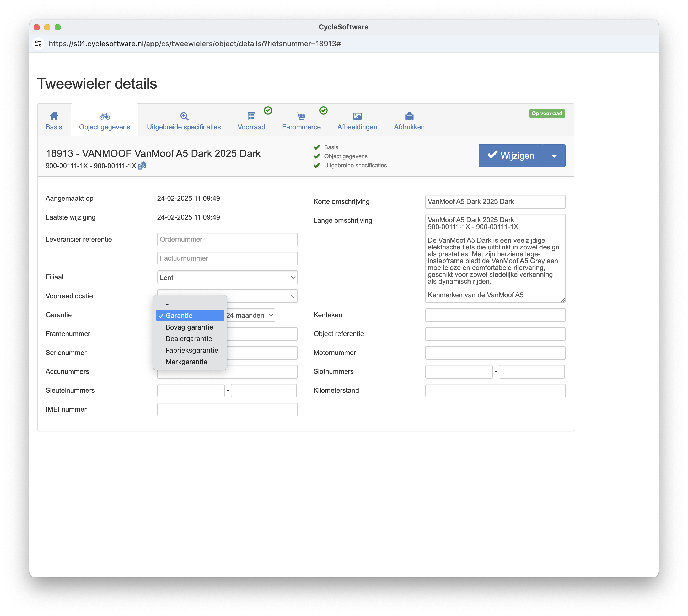Click the green checkmark badge on Voorraad

pyautogui.click(x=268, y=110)
